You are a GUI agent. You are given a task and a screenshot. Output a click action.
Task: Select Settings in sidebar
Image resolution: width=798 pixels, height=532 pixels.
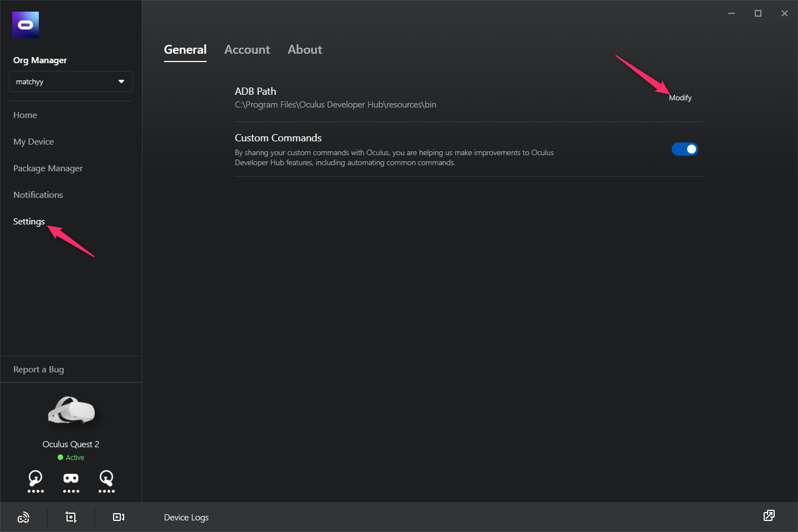29,221
